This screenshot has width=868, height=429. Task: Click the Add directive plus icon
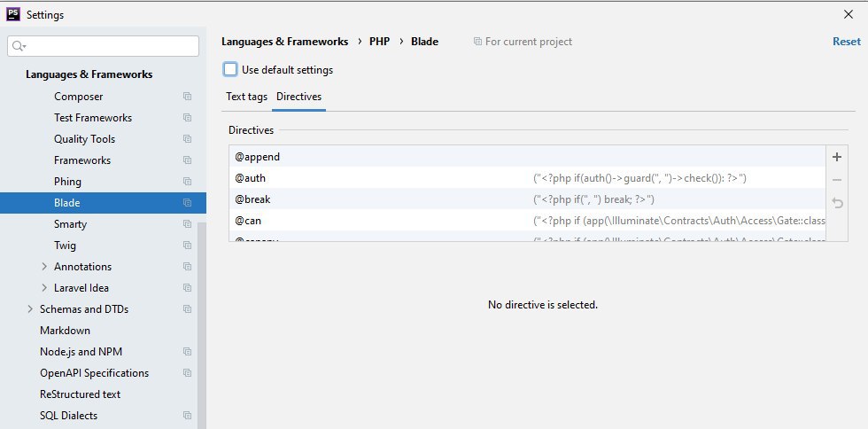pos(836,157)
